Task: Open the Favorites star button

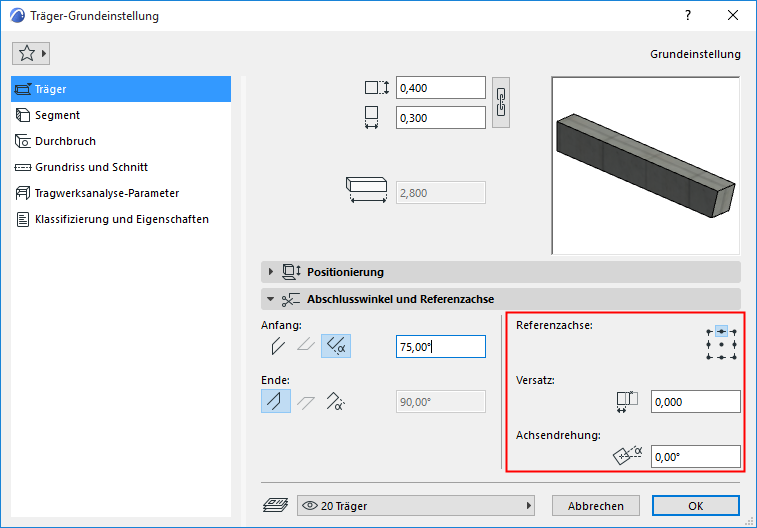Action: coord(31,53)
